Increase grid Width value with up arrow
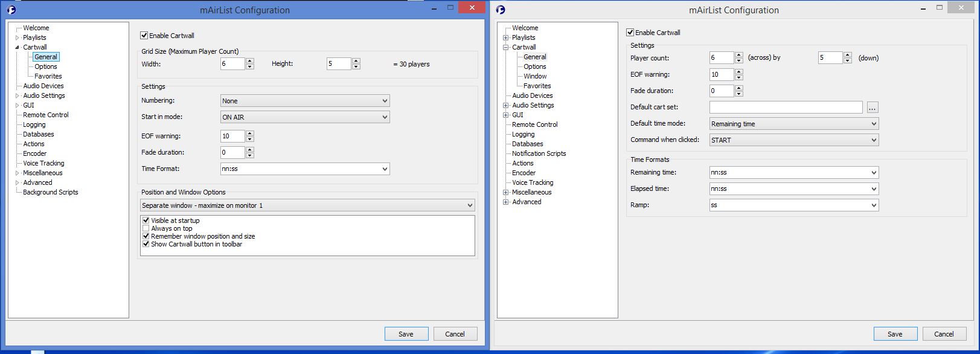 point(250,61)
